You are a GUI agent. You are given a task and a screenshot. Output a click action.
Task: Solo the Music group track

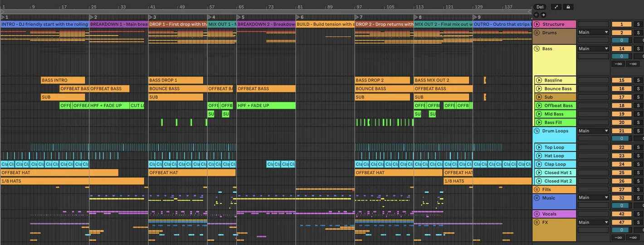pyautogui.click(x=638, y=197)
